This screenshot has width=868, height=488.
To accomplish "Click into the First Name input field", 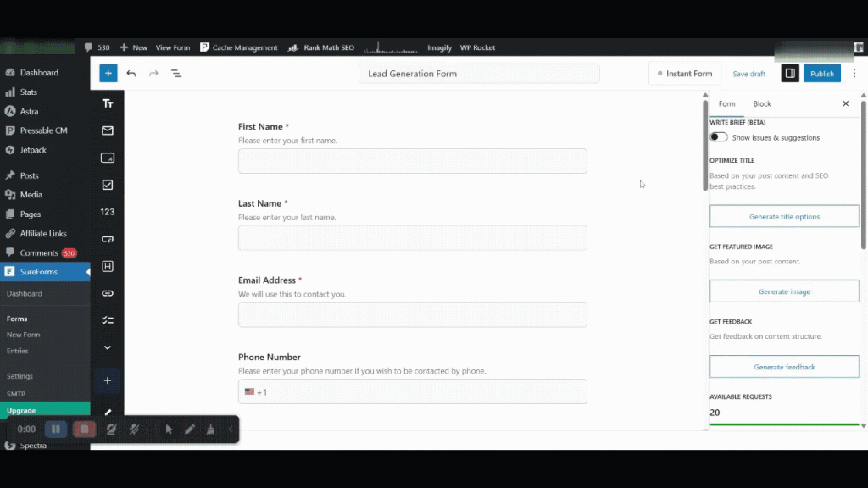I will coord(412,161).
